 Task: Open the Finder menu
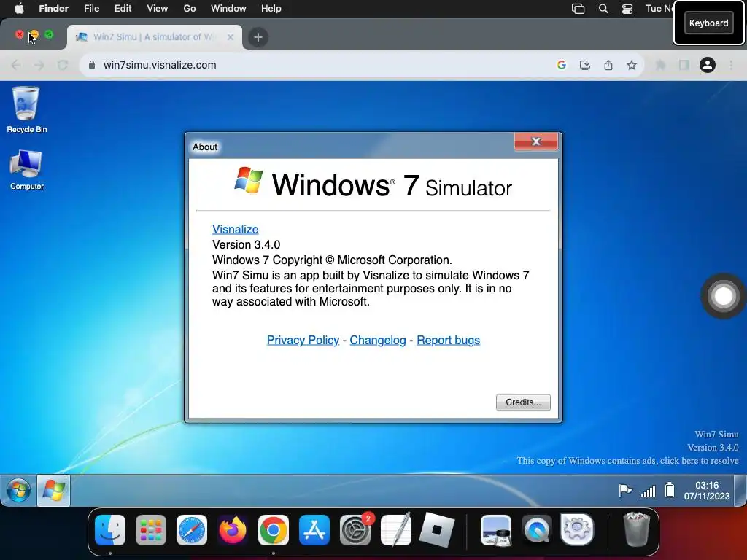(x=54, y=9)
